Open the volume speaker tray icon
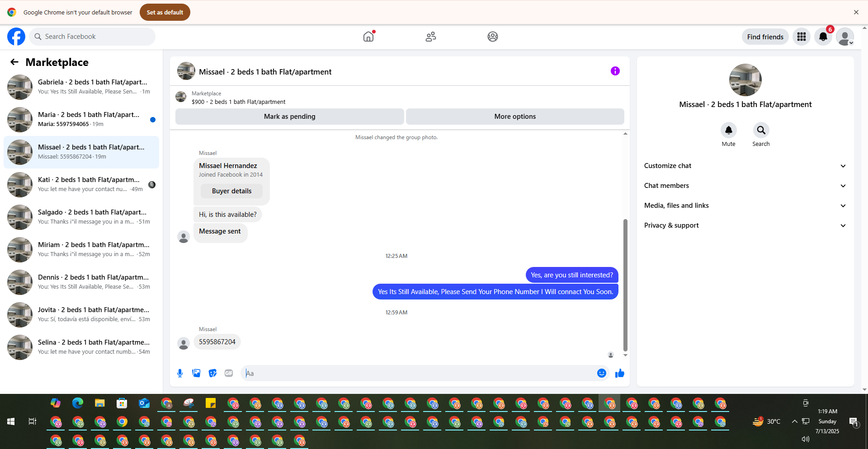Image resolution: width=868 pixels, height=449 pixels. [x=805, y=439]
